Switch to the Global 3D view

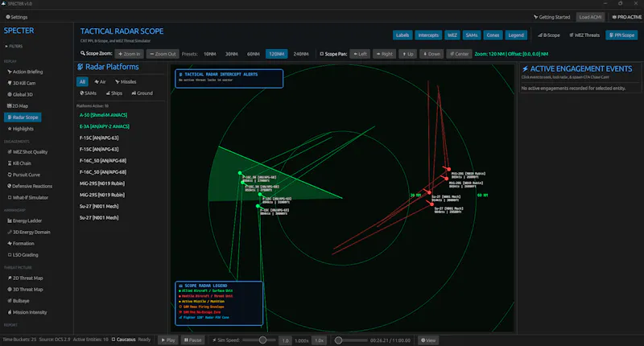click(19, 94)
